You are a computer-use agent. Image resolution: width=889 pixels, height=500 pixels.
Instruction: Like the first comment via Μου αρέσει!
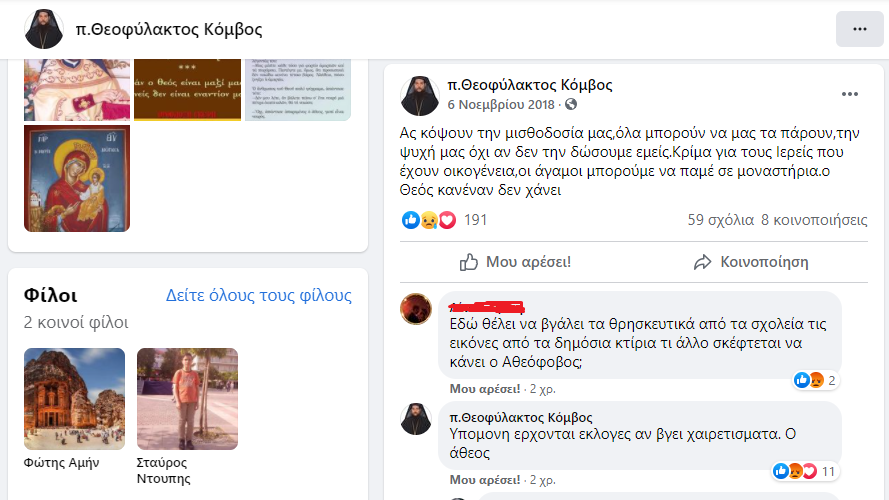(x=485, y=389)
